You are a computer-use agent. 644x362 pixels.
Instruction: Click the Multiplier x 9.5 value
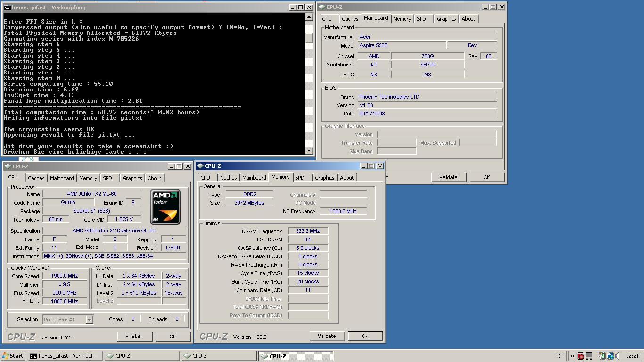(x=65, y=285)
